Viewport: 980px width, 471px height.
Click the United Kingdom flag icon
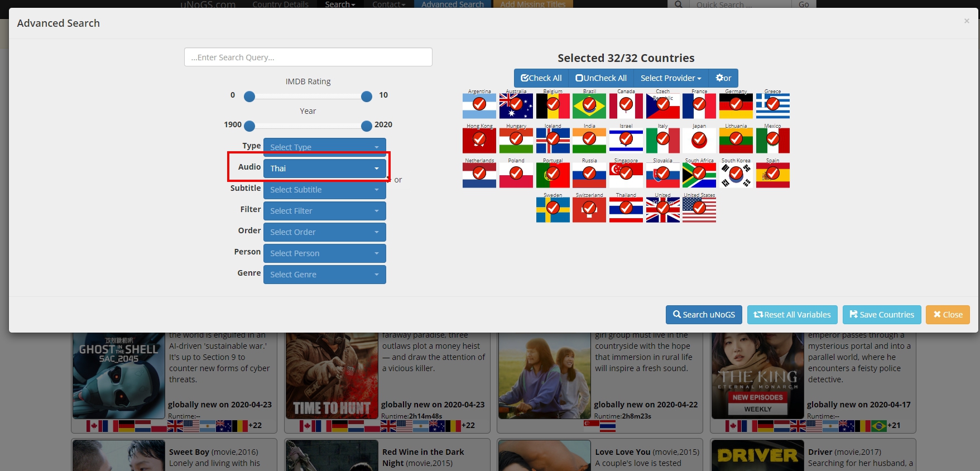click(663, 209)
